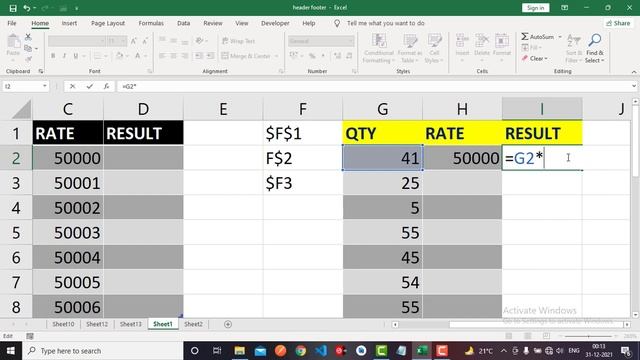This screenshot has width=640, height=360.
Task: Click the Cut scissors icon
Action: click(x=28, y=37)
